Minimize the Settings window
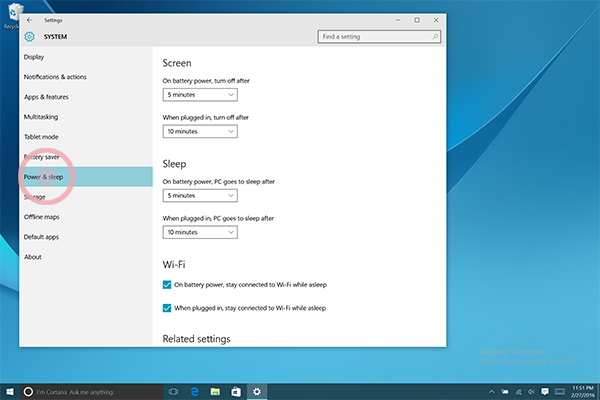Viewport: 600px width, 400px height. click(x=398, y=20)
